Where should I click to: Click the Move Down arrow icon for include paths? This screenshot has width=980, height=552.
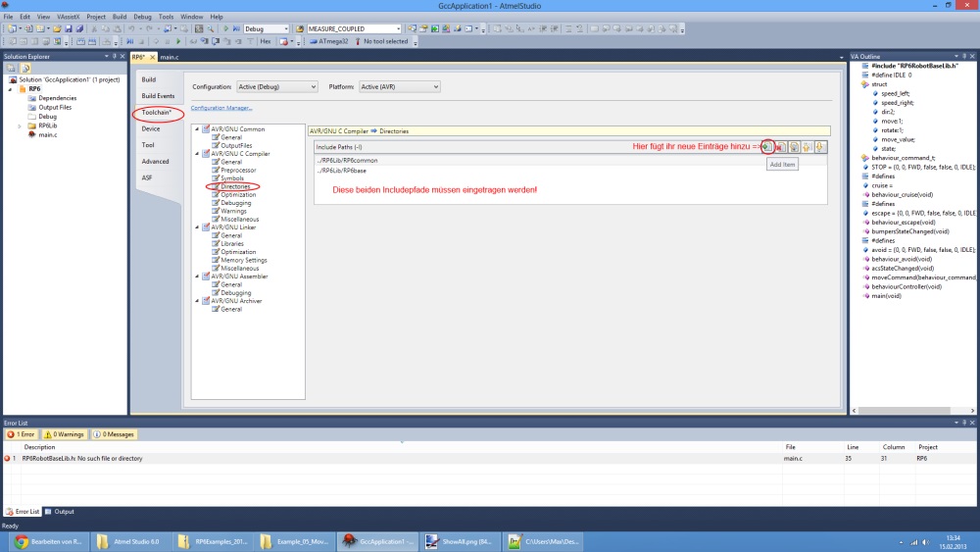pyautogui.click(x=819, y=147)
